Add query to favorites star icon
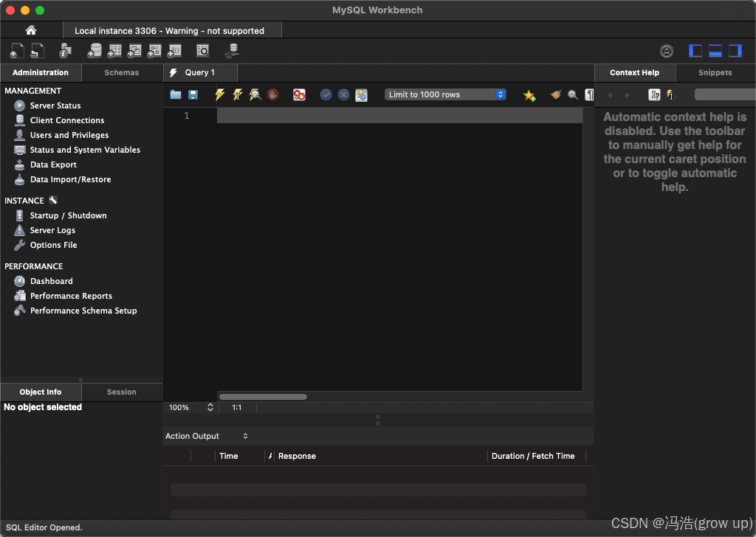Screen dimensions: 756x537 pos(529,95)
